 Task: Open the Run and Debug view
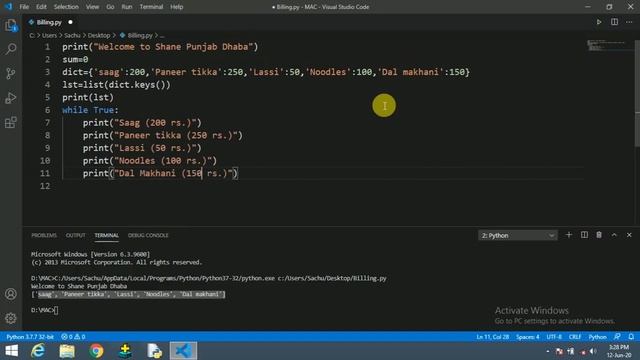coord(11,98)
